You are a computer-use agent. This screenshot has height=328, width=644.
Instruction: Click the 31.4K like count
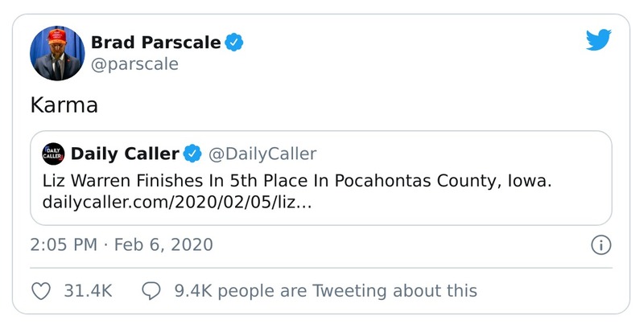88,290
